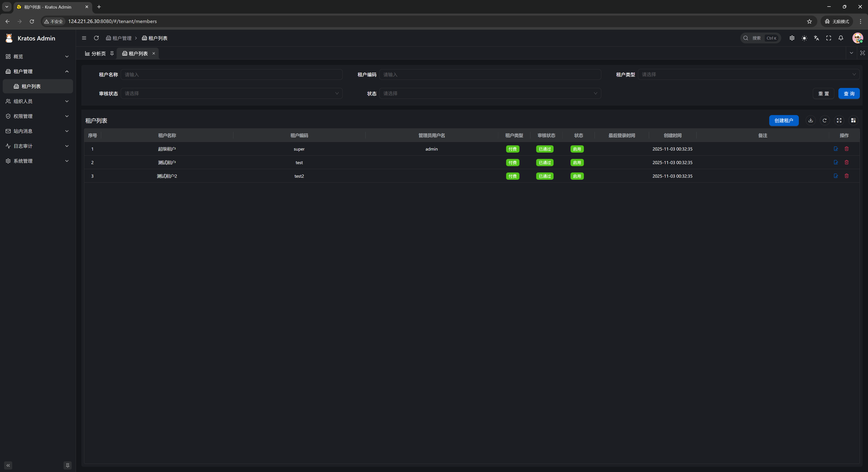Toggle the sidebar hamburger menu icon

coord(84,38)
